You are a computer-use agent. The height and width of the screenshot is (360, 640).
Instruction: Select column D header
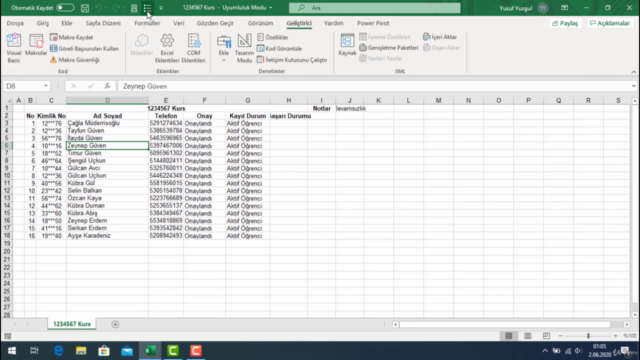pyautogui.click(x=107, y=100)
